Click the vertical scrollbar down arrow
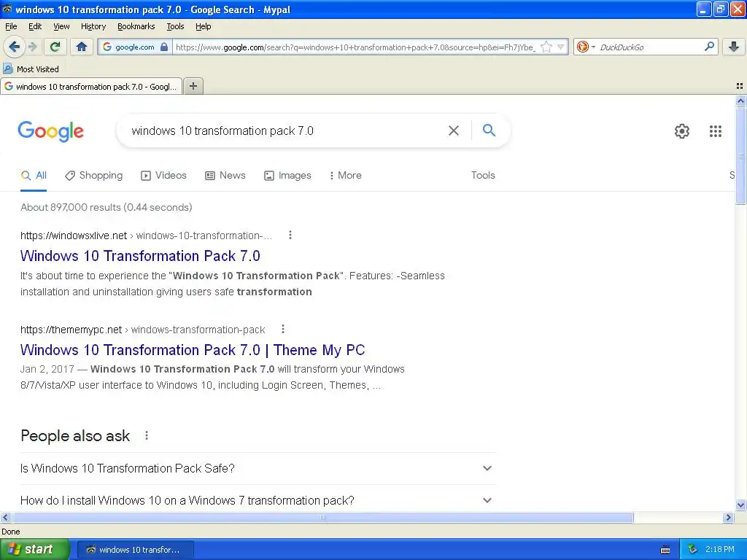This screenshot has width=747, height=560. (x=740, y=505)
